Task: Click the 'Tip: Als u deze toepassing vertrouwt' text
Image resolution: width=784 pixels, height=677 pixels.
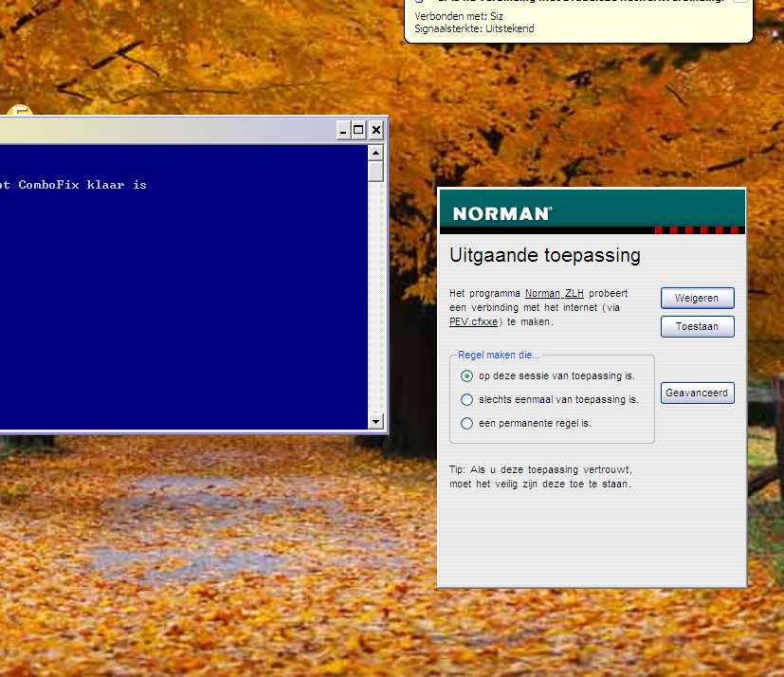Action: [540, 469]
